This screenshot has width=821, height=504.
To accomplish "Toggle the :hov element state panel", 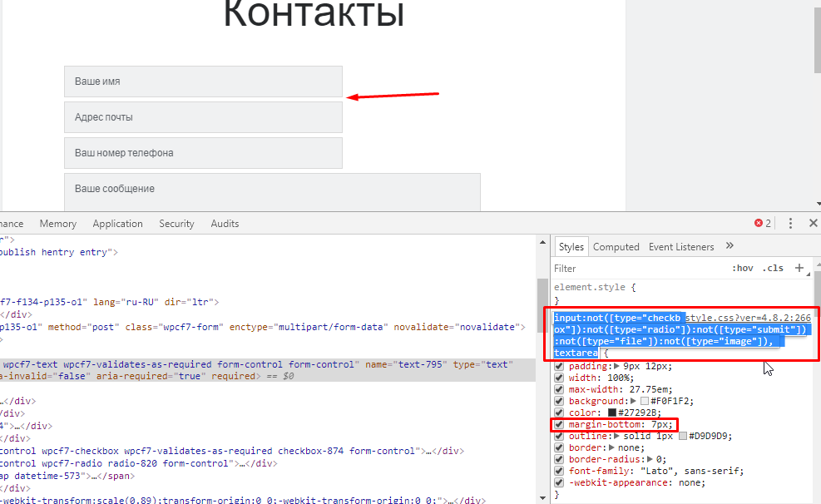I will click(742, 269).
